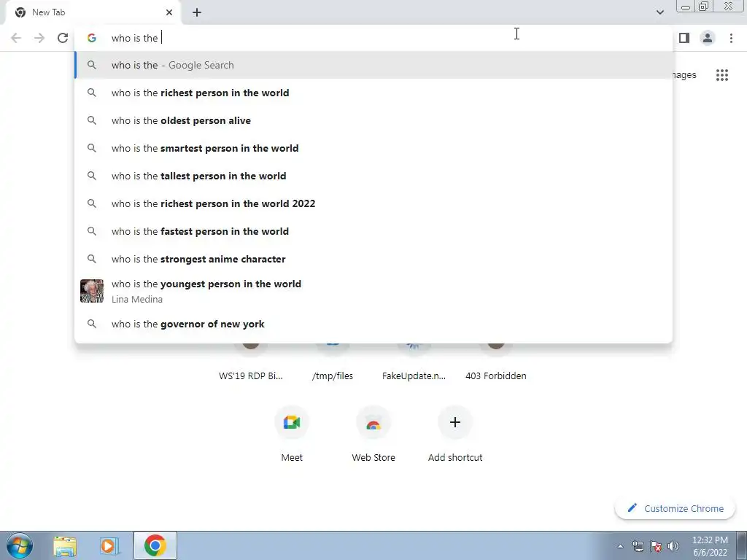
Task: Click the Add shortcut plus icon
Action: [455, 422]
